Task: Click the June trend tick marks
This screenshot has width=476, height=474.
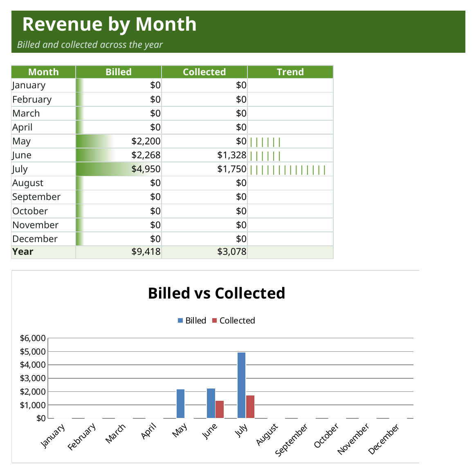Action: pyautogui.click(x=265, y=156)
